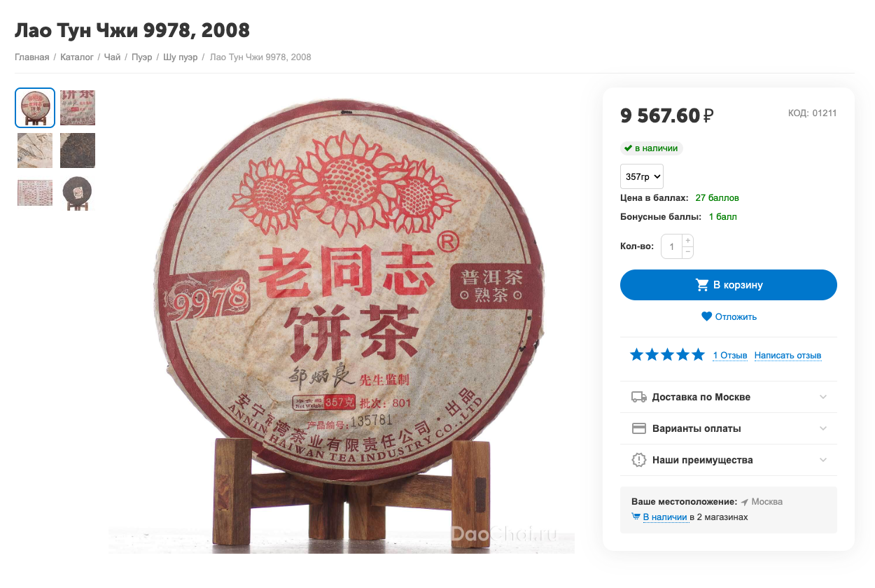Click the location arrow icon near Москва
The image size is (875, 588).
click(x=745, y=502)
